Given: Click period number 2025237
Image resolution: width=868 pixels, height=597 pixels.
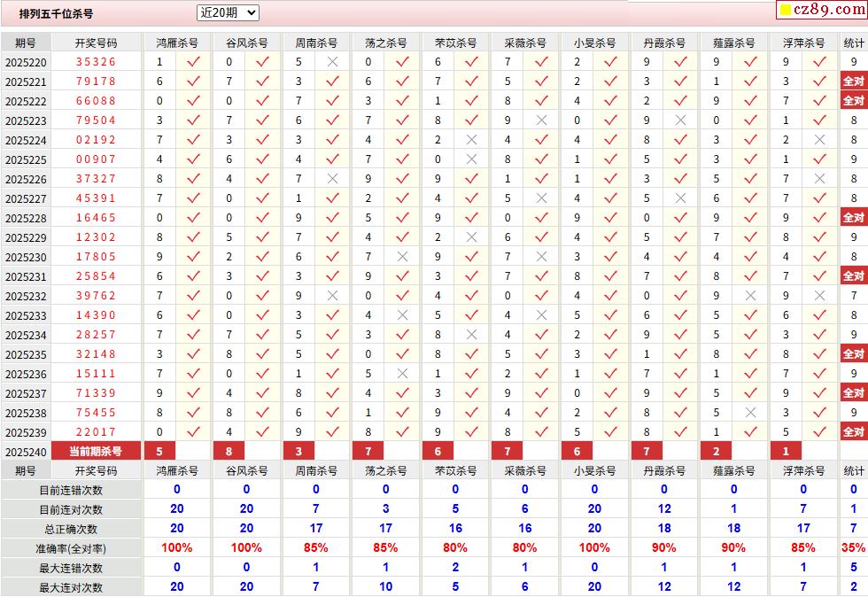Looking at the screenshot, I should tap(26, 394).
